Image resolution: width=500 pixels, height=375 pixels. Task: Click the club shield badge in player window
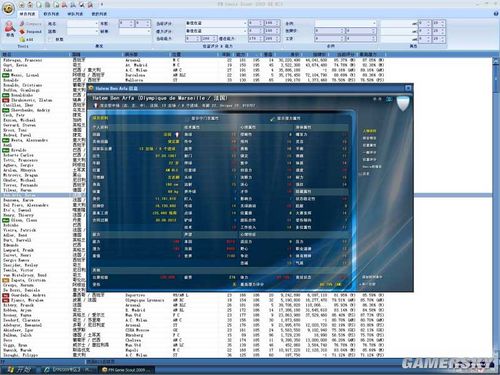coord(403,104)
